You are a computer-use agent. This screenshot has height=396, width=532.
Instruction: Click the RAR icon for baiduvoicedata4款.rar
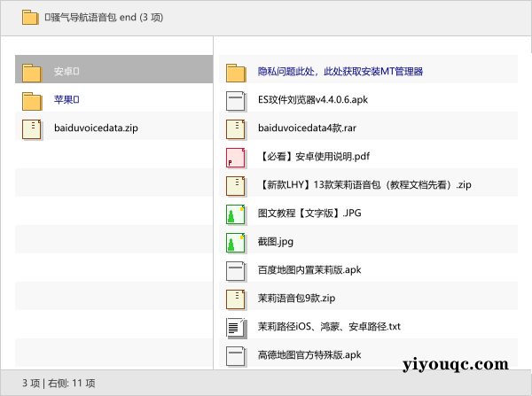pyautogui.click(x=235, y=128)
